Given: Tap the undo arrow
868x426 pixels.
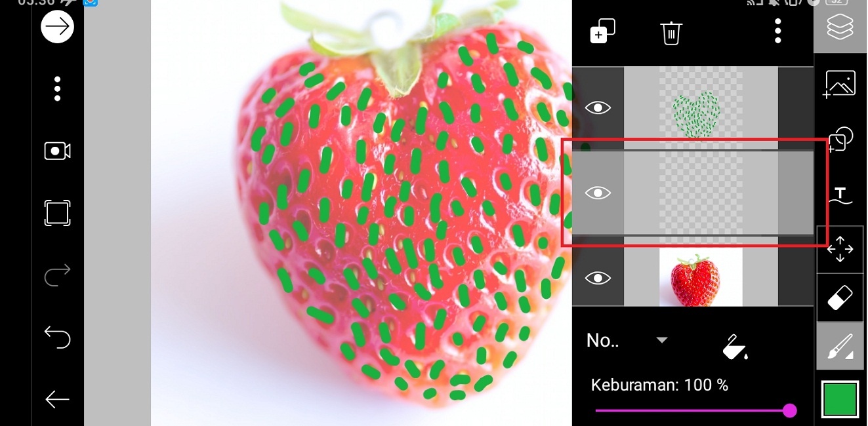Looking at the screenshot, I should 57,338.
